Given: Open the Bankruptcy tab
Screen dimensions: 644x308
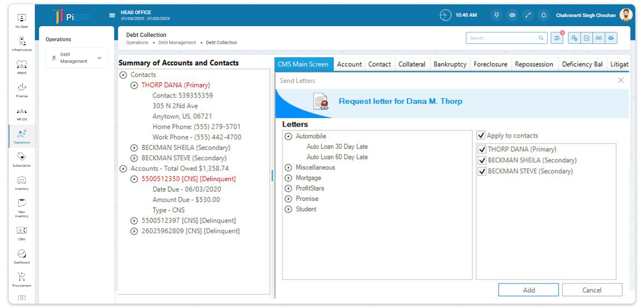Looking at the screenshot, I should pyautogui.click(x=450, y=64).
